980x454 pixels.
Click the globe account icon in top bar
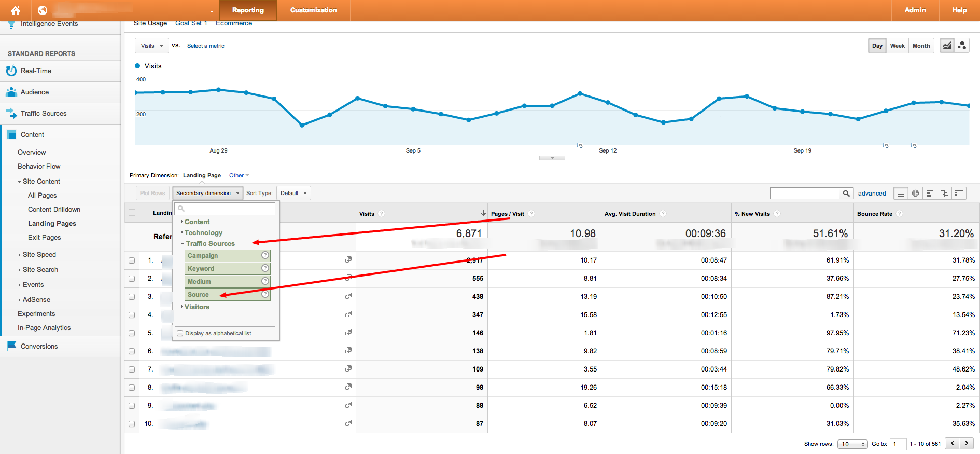pyautogui.click(x=43, y=10)
